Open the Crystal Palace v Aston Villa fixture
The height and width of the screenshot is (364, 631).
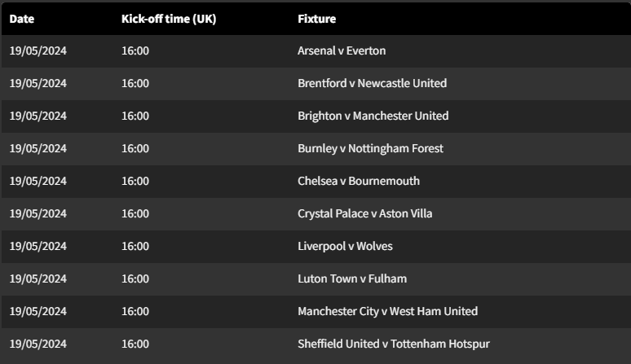(x=365, y=213)
